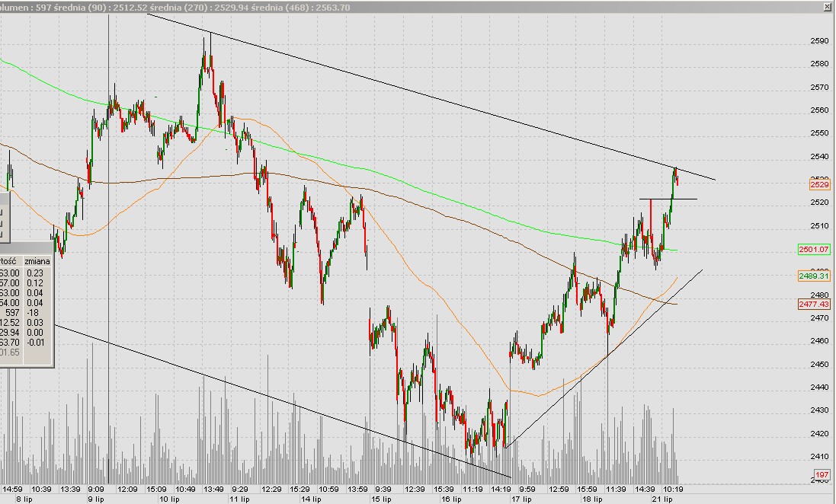Screen dimensions: 836x504
Task: Click the '18 lip' date label
Action: (592, 499)
